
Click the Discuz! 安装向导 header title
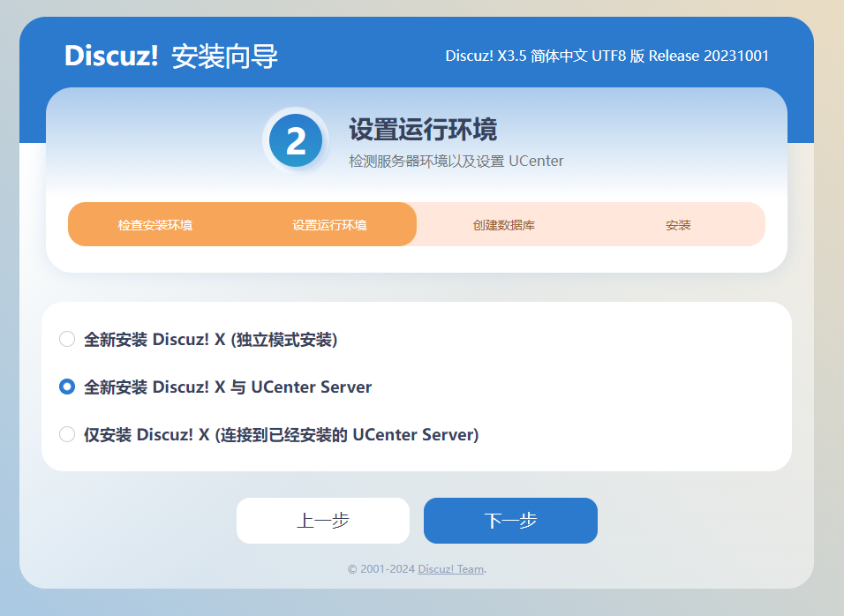[170, 56]
